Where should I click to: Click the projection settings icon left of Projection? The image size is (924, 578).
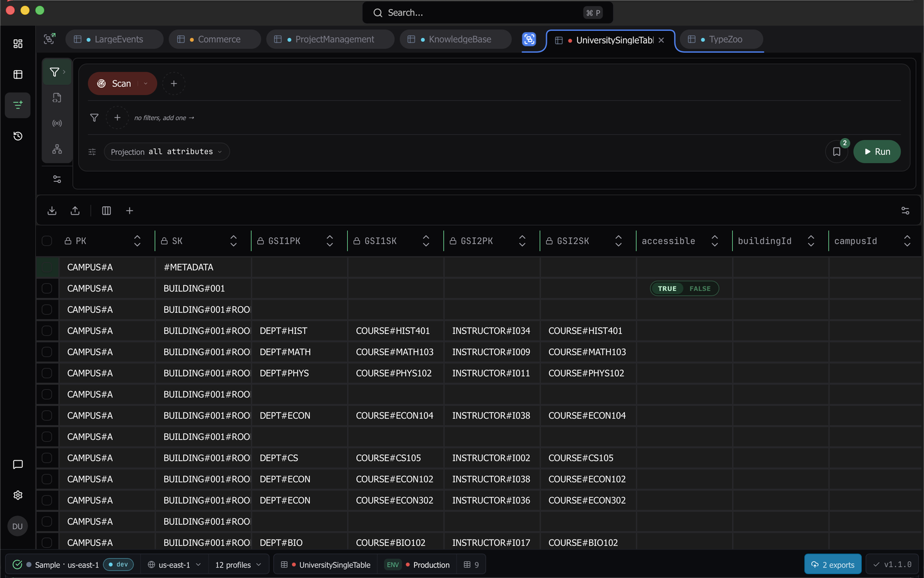(92, 152)
